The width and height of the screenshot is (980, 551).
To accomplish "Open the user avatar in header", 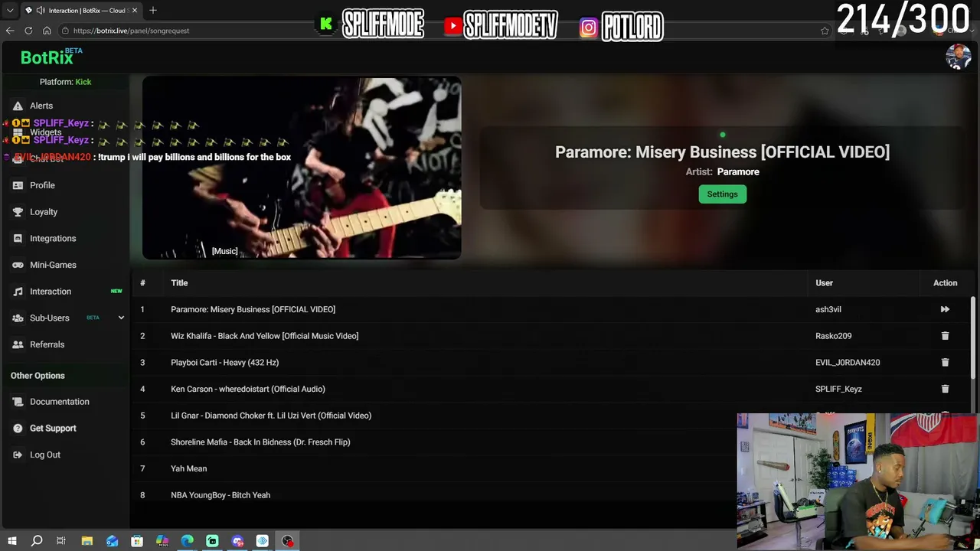I will click(x=958, y=57).
